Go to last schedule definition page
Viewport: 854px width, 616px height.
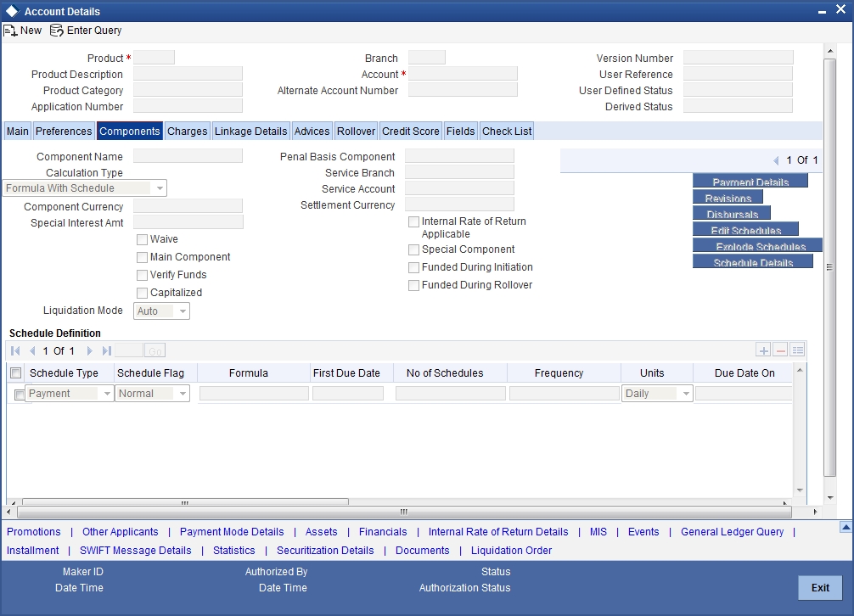(107, 351)
